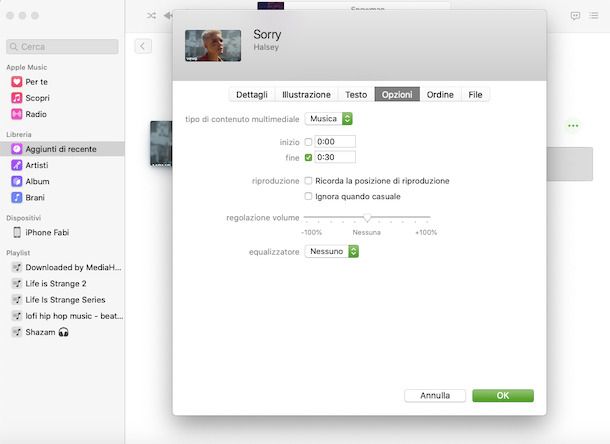Open the green three-dots more menu
The image size is (610, 444).
pyautogui.click(x=573, y=126)
